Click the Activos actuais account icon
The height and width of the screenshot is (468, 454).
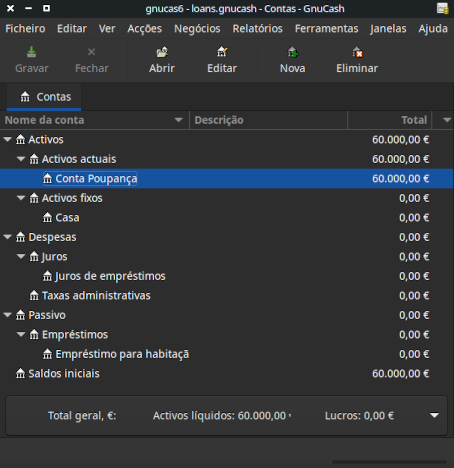tap(34, 159)
